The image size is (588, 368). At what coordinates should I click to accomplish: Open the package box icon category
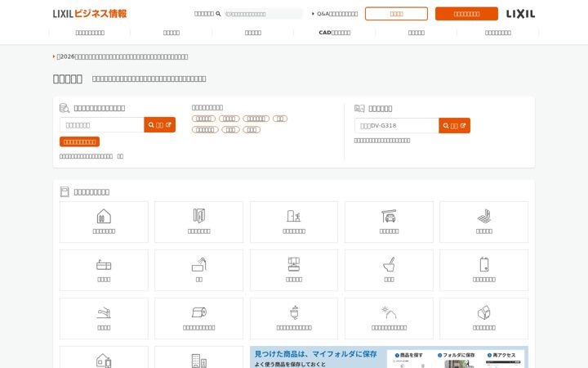pos(483,318)
